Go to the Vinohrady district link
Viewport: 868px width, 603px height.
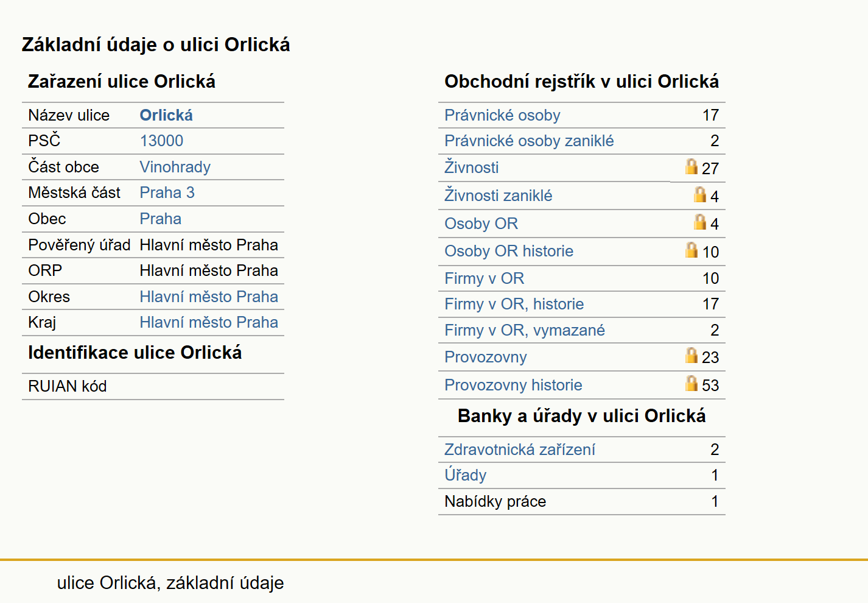(175, 167)
